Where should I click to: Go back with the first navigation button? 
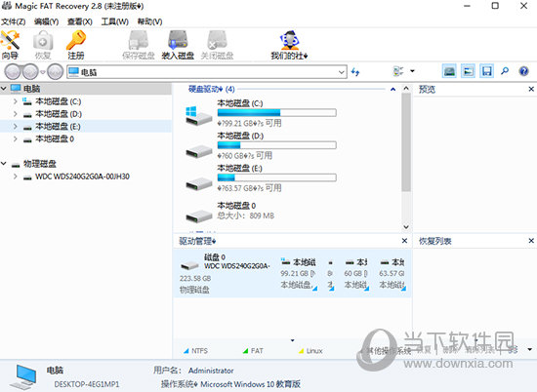13,72
